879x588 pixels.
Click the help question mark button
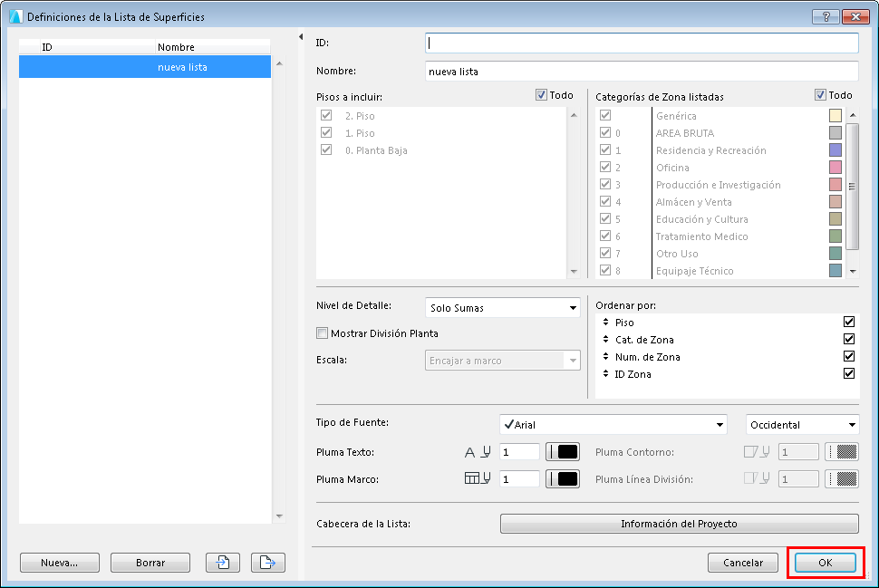(x=826, y=17)
